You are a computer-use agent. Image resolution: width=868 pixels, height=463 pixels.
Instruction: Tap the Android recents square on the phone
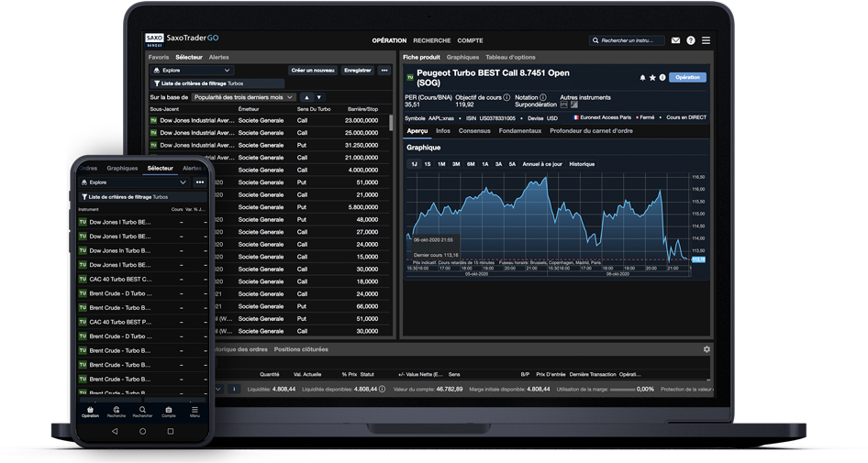(171, 431)
